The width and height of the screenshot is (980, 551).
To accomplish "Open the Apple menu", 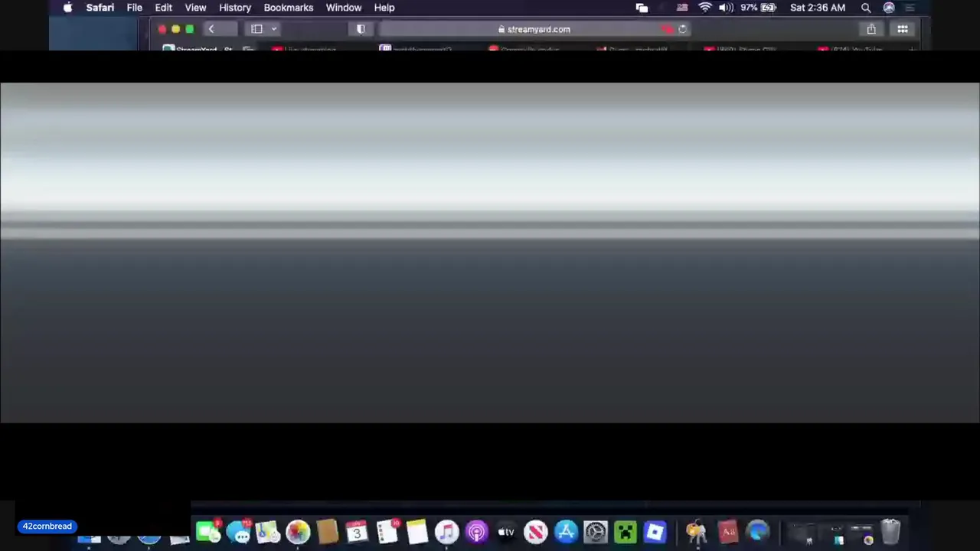I will pyautogui.click(x=67, y=8).
